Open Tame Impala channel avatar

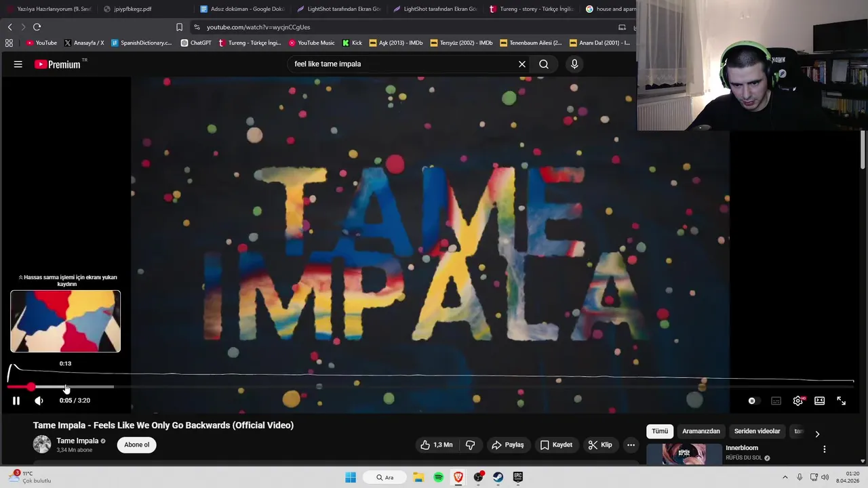42,445
